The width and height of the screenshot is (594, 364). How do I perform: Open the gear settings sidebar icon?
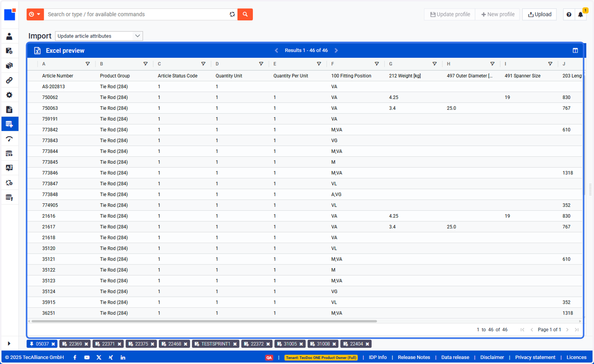pos(9,95)
